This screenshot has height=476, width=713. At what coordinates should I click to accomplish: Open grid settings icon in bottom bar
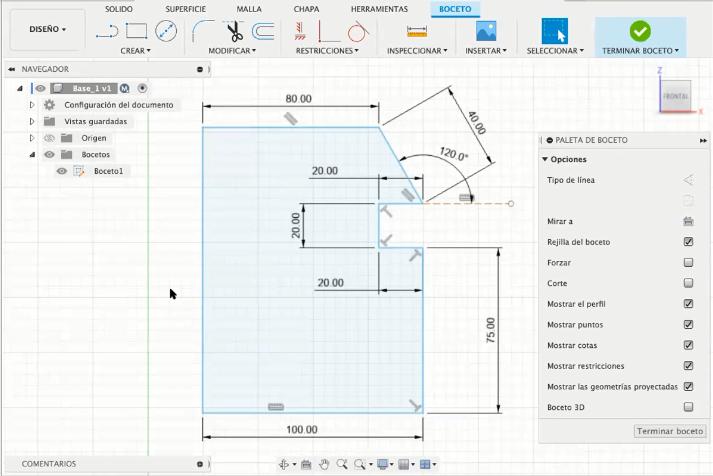point(403,464)
